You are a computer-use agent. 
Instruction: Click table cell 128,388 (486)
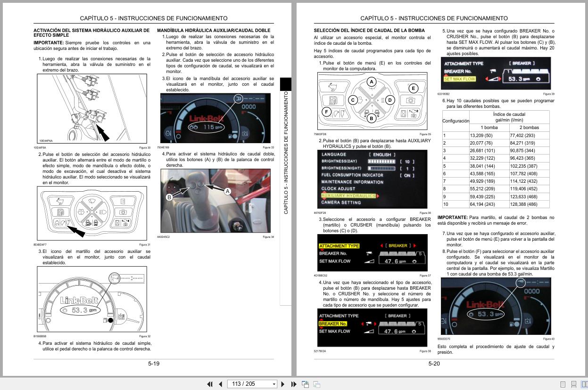coord(524,204)
